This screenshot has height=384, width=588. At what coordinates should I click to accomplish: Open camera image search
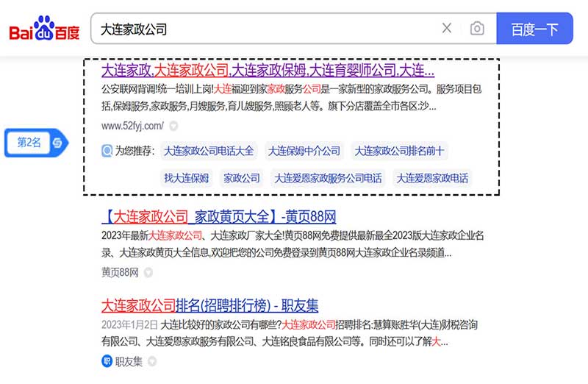coord(477,29)
